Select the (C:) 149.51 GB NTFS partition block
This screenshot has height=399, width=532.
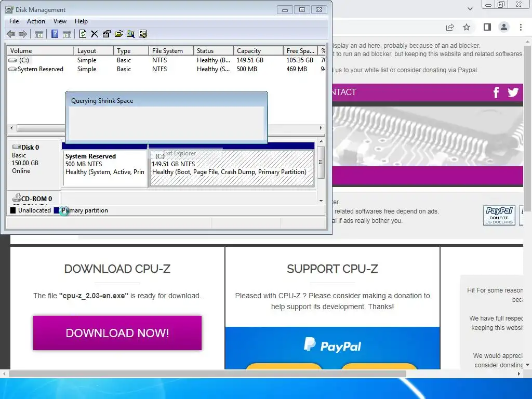(232, 168)
